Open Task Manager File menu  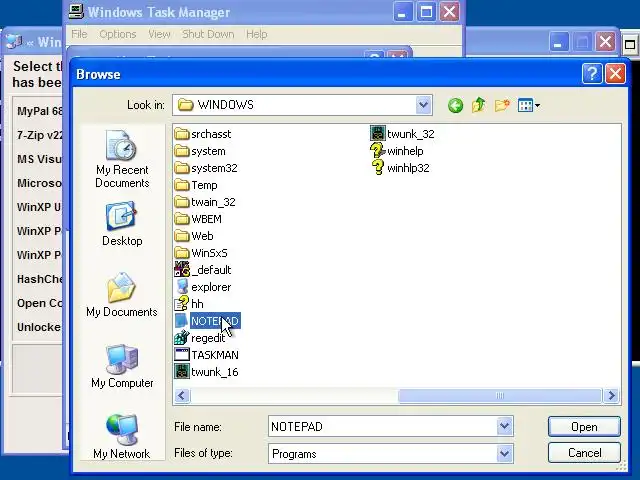pyautogui.click(x=79, y=34)
